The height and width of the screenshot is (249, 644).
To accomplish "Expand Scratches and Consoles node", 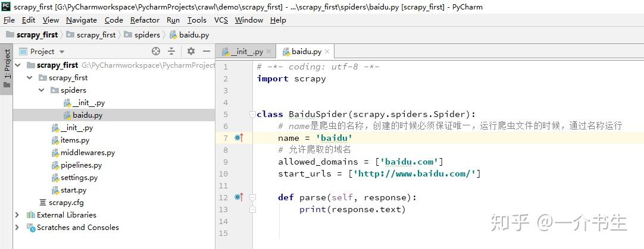I will (x=17, y=227).
